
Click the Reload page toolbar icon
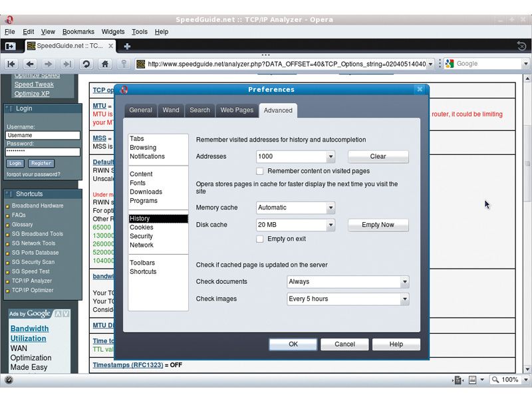coord(86,64)
